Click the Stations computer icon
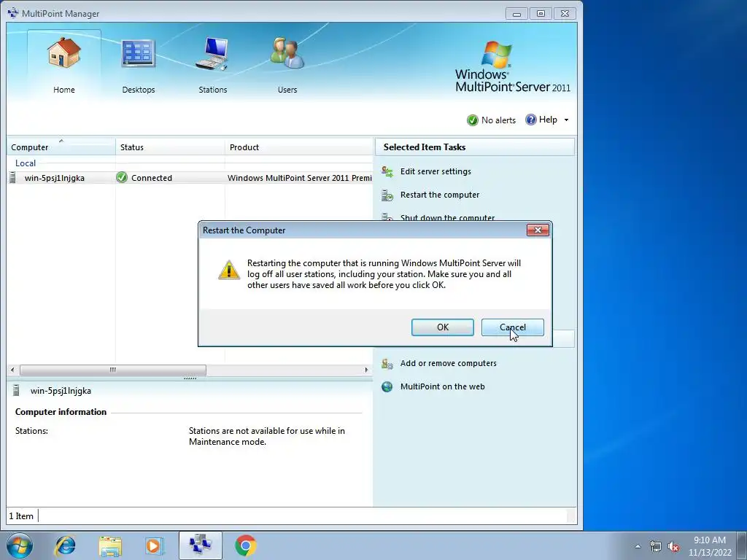The width and height of the screenshot is (747, 560). (212, 53)
